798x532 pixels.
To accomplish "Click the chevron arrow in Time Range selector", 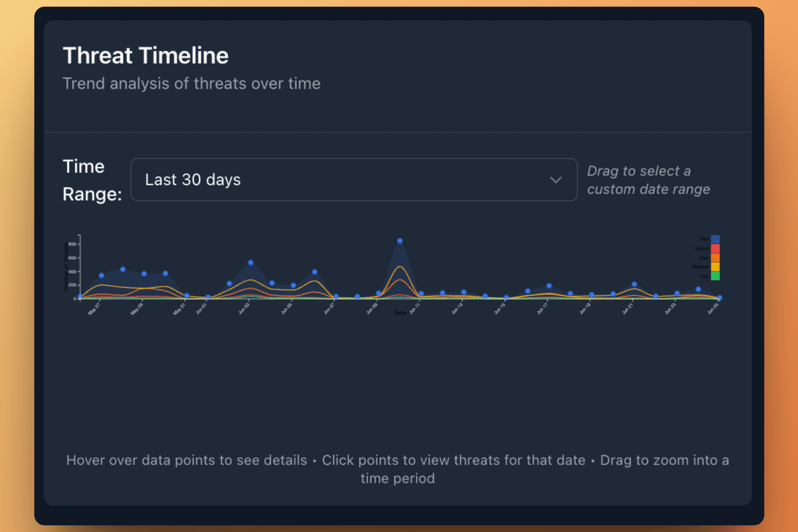I will click(x=556, y=180).
